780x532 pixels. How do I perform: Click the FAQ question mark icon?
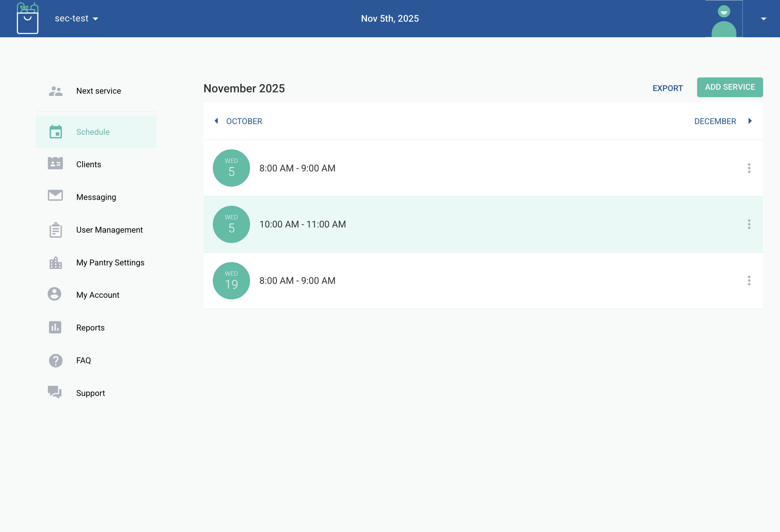point(56,361)
